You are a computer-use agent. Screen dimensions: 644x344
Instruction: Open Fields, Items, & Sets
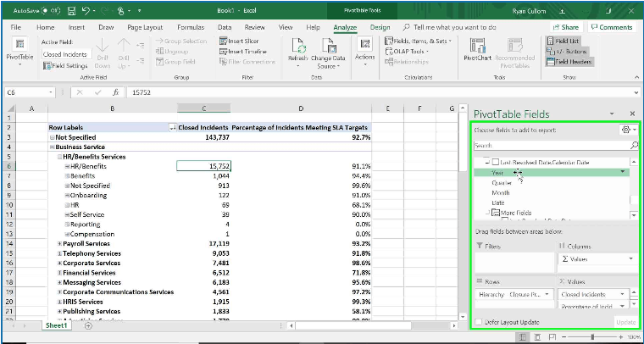418,41
